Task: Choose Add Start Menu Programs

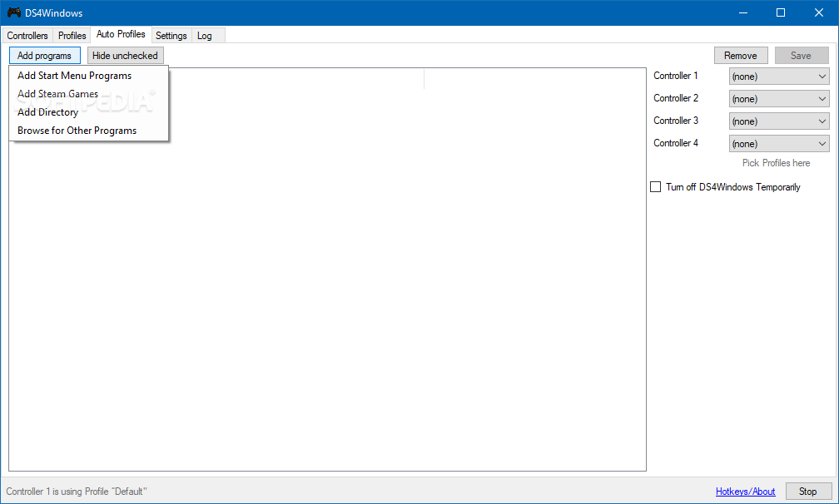Action: [89, 76]
